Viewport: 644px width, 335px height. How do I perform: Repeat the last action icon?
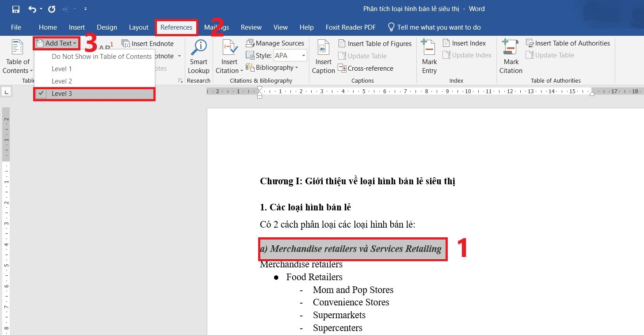[52, 9]
